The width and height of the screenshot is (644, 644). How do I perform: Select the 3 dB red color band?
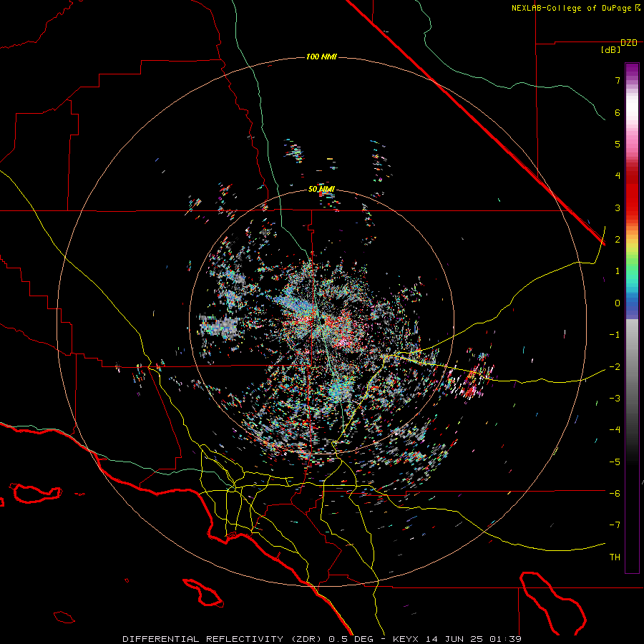click(x=632, y=208)
